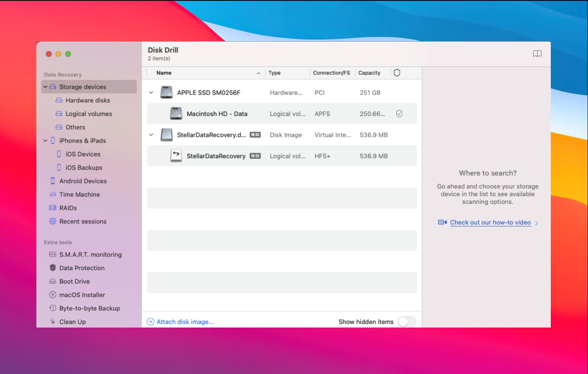Click the Others sidebar icon

point(59,127)
